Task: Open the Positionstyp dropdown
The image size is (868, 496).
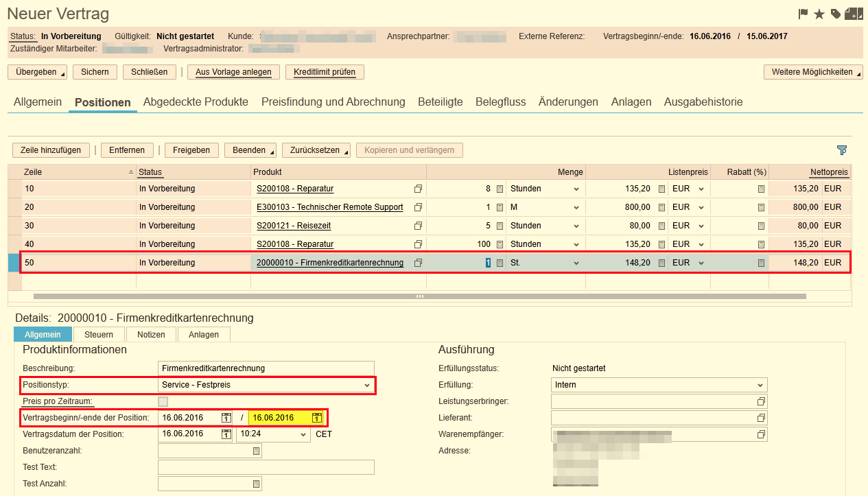Action: click(x=366, y=386)
